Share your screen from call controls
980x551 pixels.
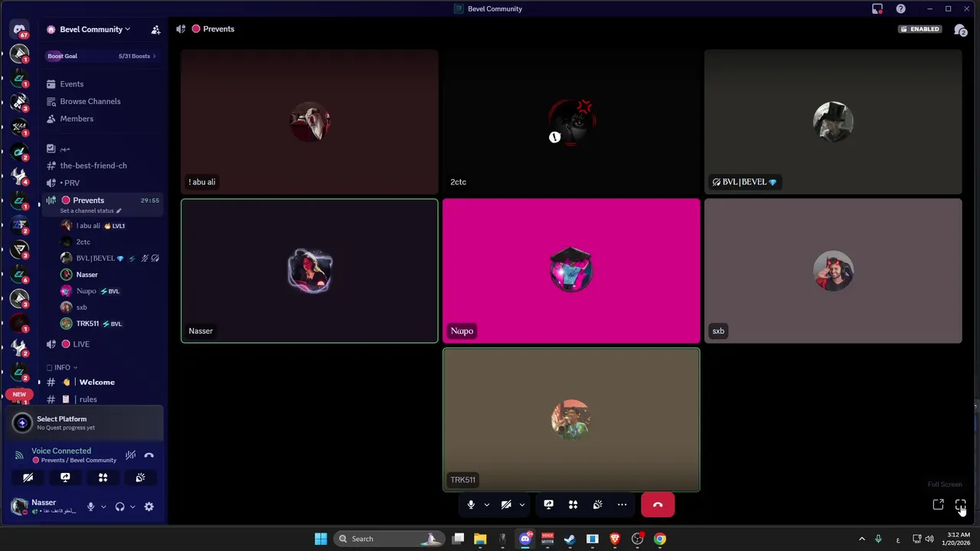pyautogui.click(x=548, y=505)
